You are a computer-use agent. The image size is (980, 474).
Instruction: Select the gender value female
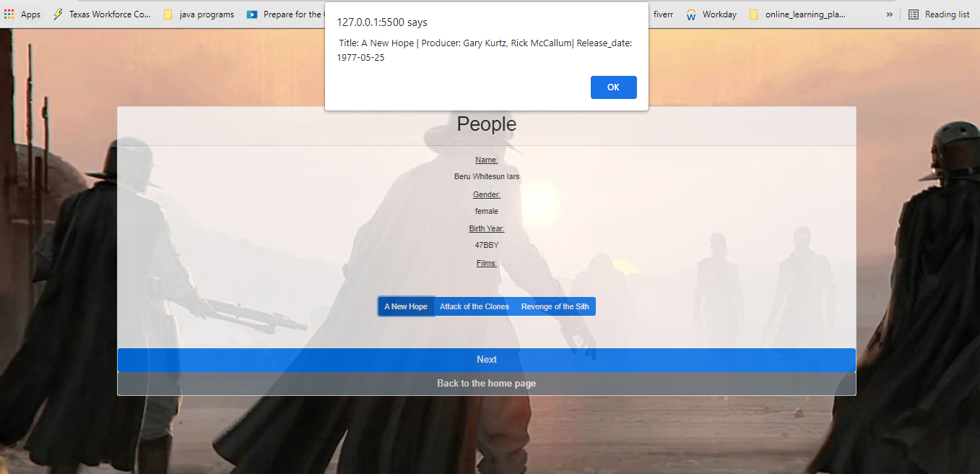click(487, 212)
